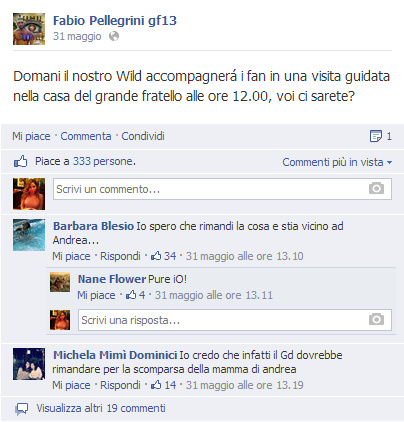Click thumbs-up count 34 on Barbara Blesio's comment
The width and height of the screenshot is (404, 422).
pyautogui.click(x=163, y=256)
